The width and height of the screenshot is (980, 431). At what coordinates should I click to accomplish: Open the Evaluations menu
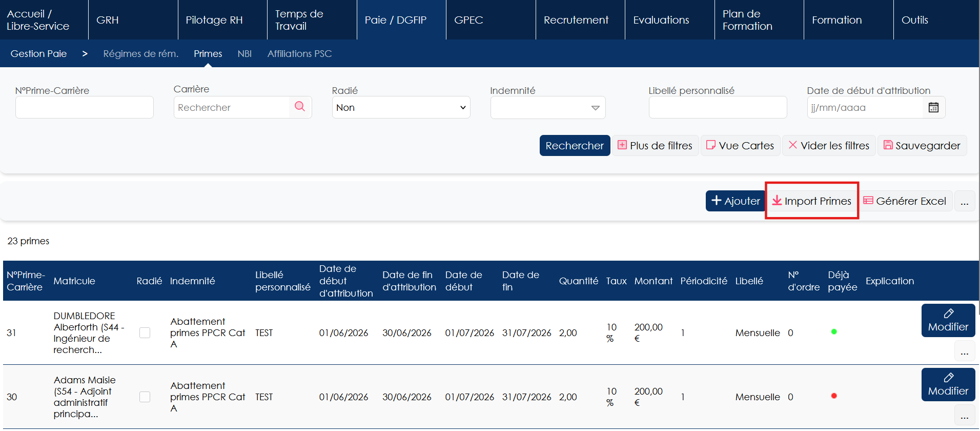(670, 20)
